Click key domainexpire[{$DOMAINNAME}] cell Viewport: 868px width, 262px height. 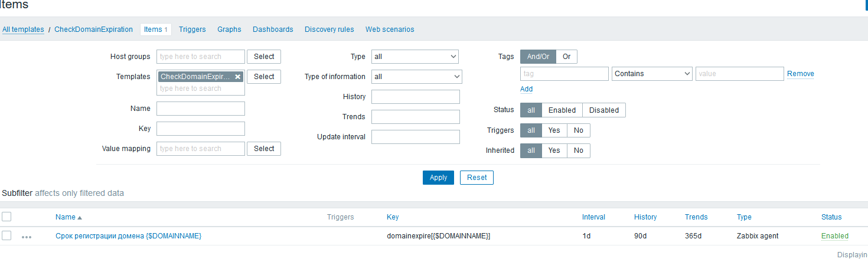(439, 236)
